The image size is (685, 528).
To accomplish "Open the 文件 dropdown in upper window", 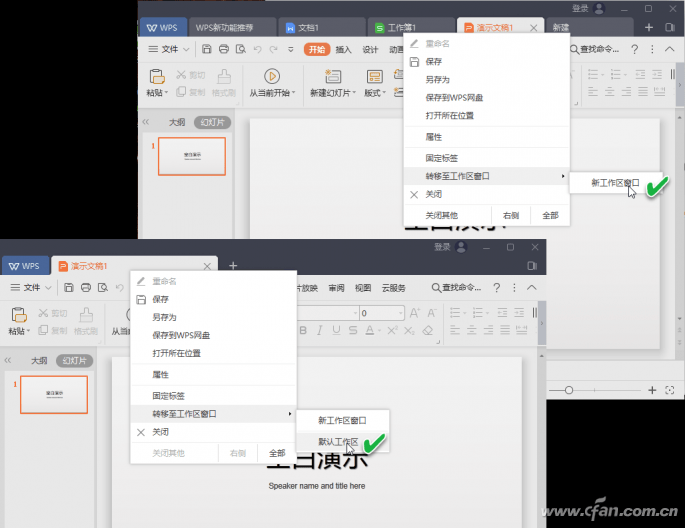I will 170,49.
